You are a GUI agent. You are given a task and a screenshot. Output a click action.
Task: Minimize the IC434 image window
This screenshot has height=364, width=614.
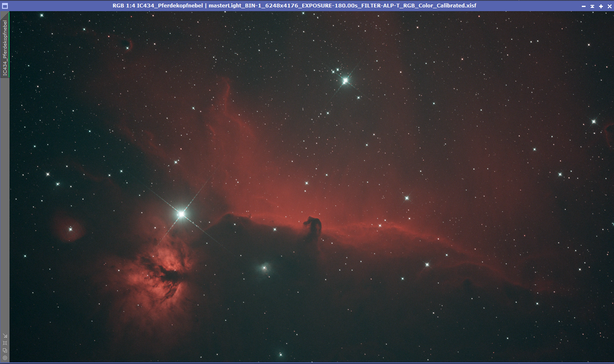point(583,6)
